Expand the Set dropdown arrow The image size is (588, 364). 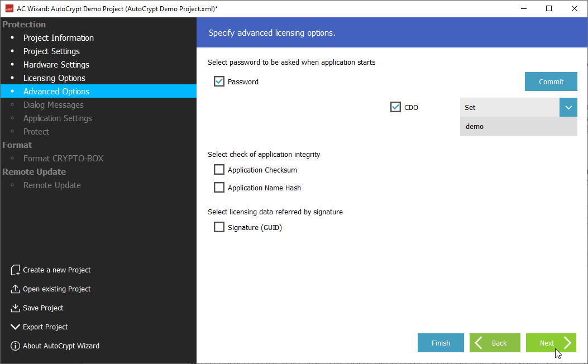(x=568, y=107)
